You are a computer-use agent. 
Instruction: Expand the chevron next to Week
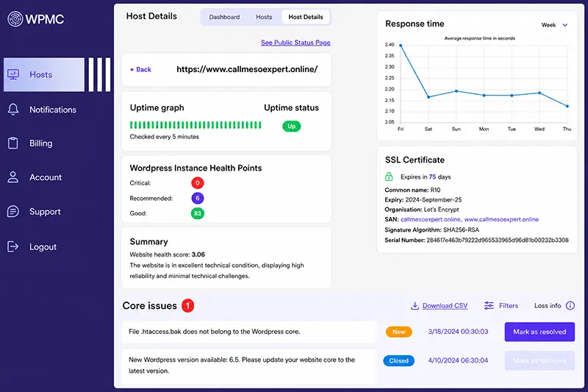[565, 25]
